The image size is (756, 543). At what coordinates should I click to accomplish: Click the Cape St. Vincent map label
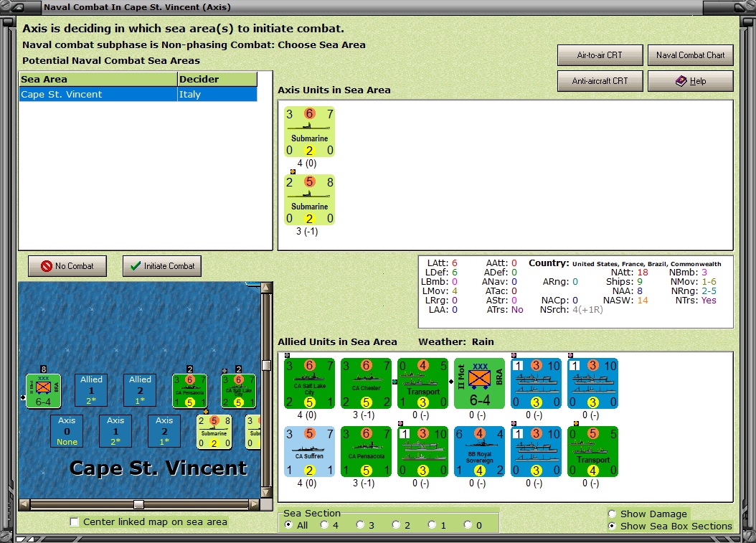coord(159,468)
